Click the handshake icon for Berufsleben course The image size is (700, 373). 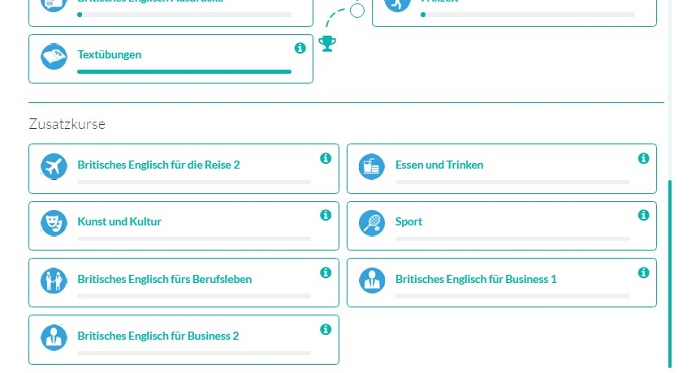tap(54, 280)
